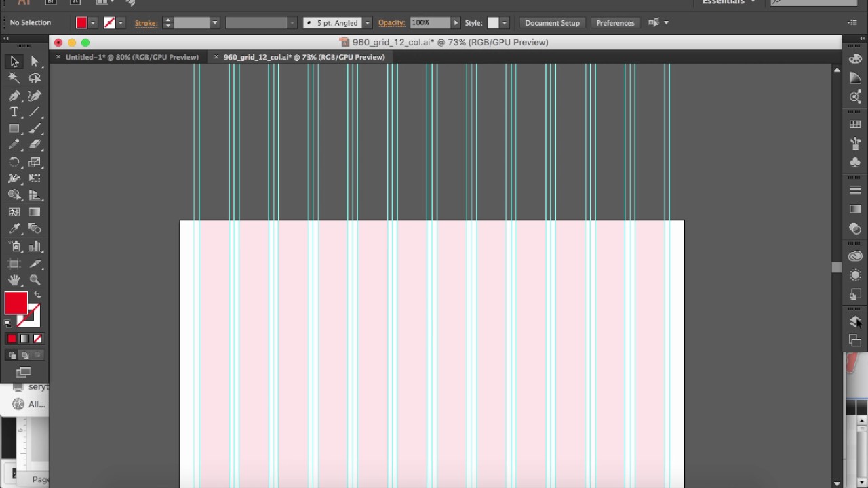The image size is (868, 488).
Task: Select the Width/Warp tool
Action: click(x=14, y=178)
